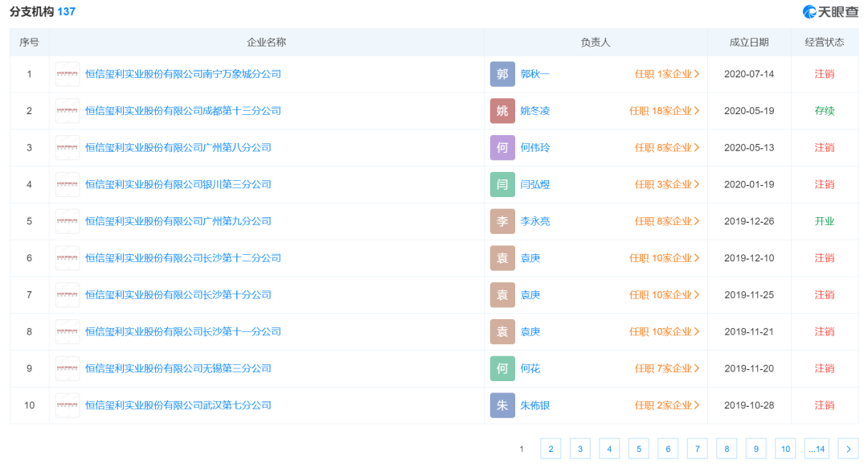The height and width of the screenshot is (472, 868).
Task: Expand 姚冬凌's 任职 18家企业 list
Action: [x=662, y=110]
